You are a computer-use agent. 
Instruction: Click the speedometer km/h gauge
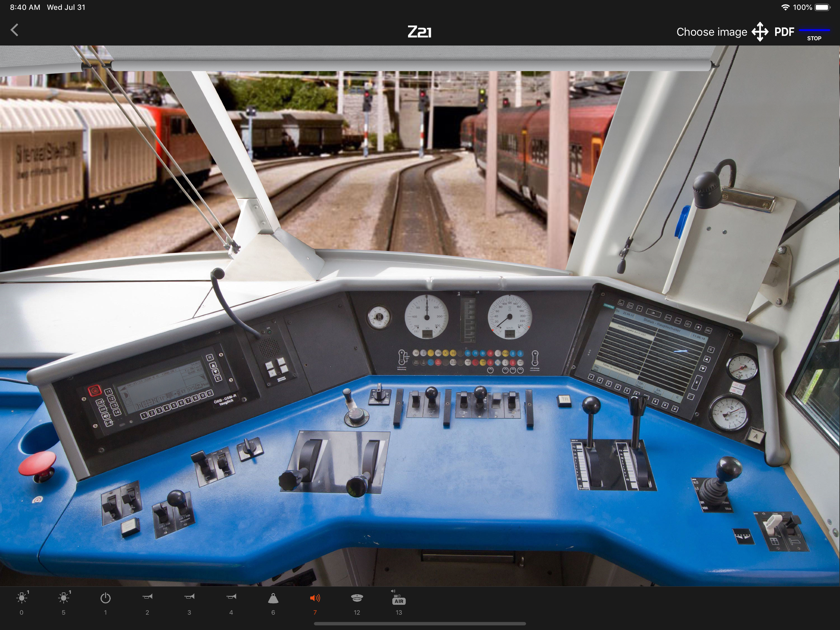[x=509, y=317]
